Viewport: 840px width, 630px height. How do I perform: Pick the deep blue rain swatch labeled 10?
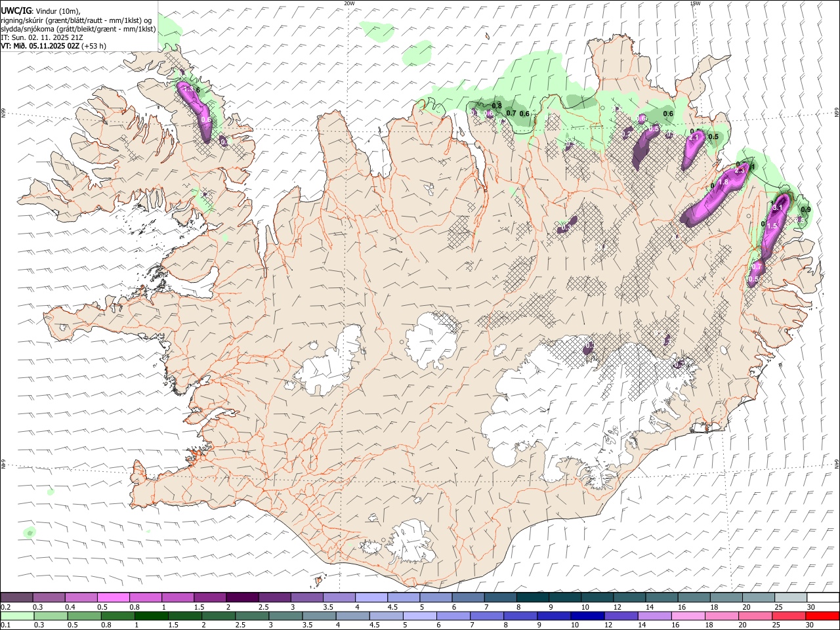[x=587, y=616]
